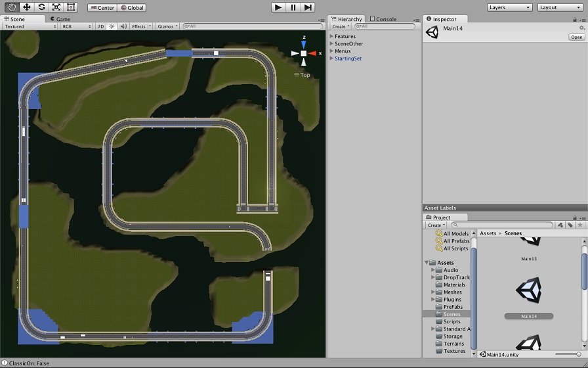The height and width of the screenshot is (368, 588).
Task: Click the Hierarchy search field
Action: tap(385, 26)
